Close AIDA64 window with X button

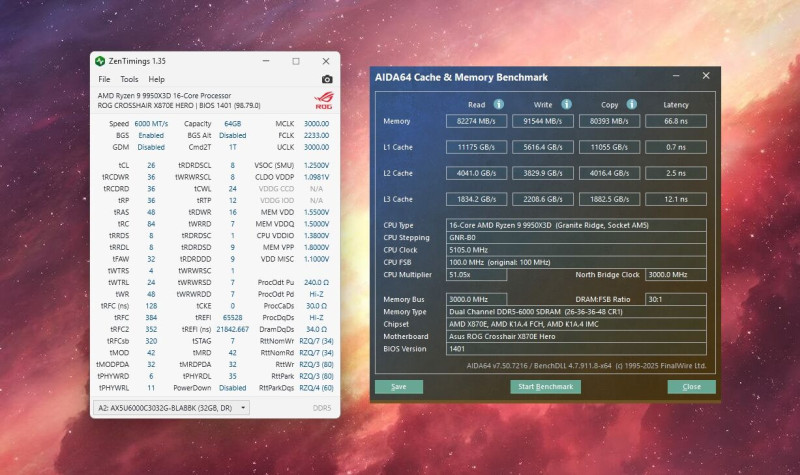coord(706,76)
